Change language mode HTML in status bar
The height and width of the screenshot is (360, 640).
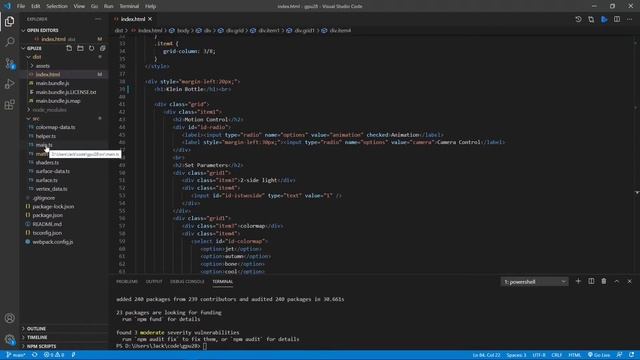[x=574, y=355]
